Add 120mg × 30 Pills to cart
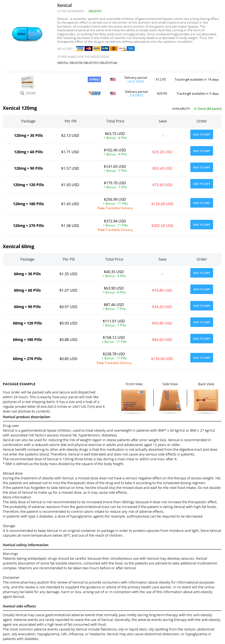 coord(201,134)
